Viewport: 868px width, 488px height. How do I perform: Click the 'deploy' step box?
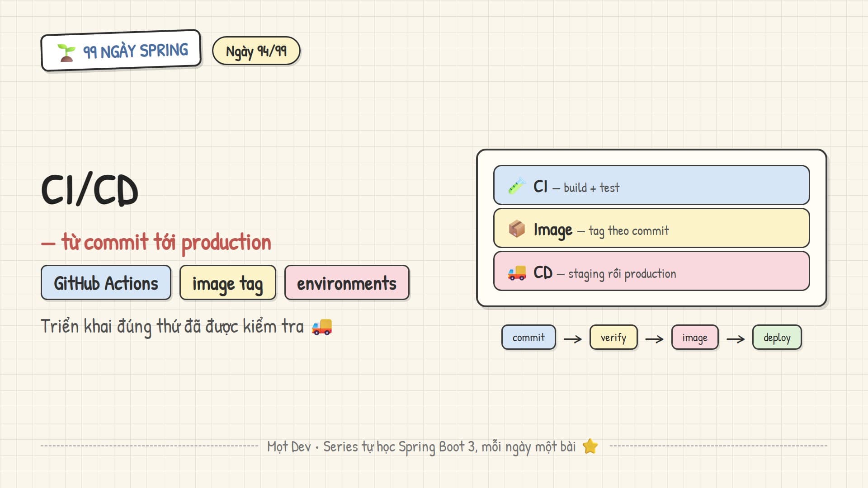(x=777, y=338)
